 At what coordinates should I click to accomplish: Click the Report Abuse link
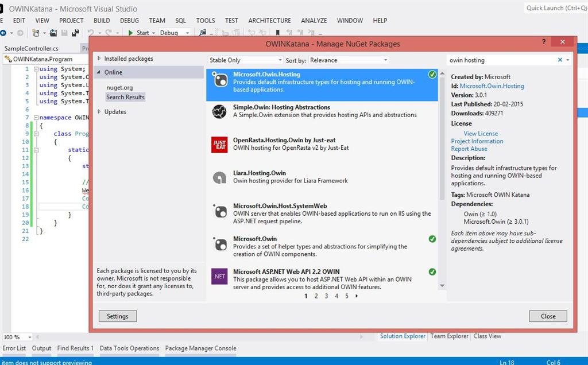coord(469,149)
